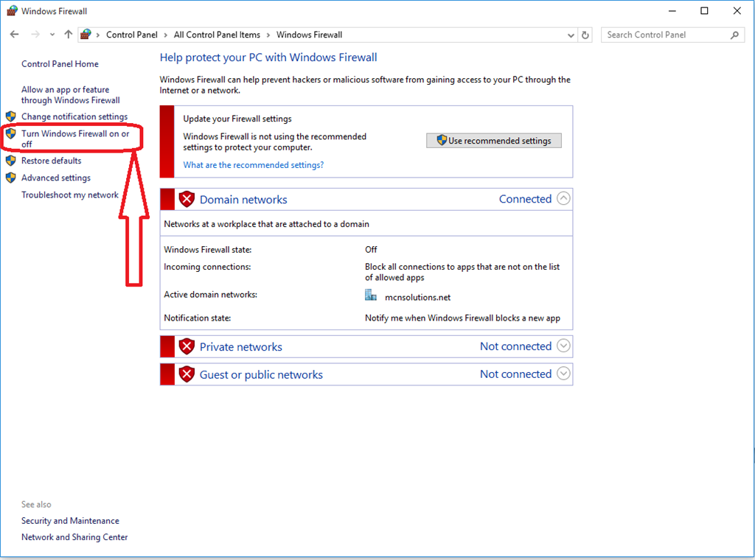Click the mcnsolutions.net network icon
This screenshot has height=560, width=755.
tap(371, 295)
